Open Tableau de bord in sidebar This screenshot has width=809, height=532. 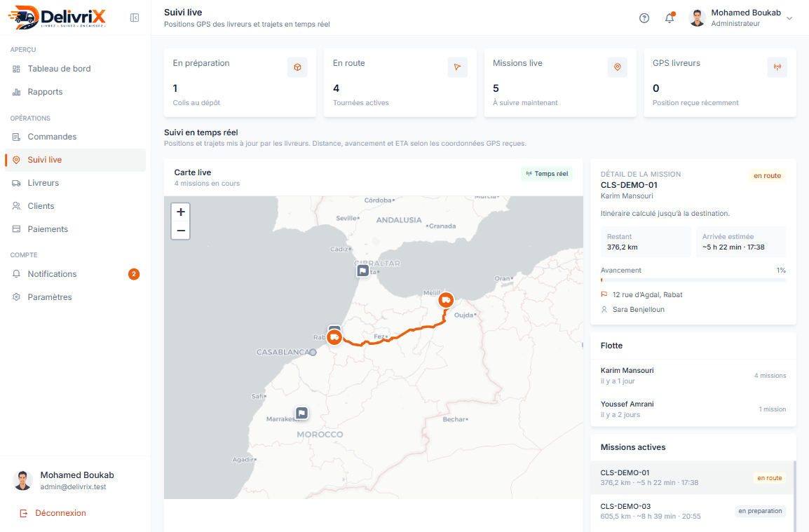click(x=75, y=69)
